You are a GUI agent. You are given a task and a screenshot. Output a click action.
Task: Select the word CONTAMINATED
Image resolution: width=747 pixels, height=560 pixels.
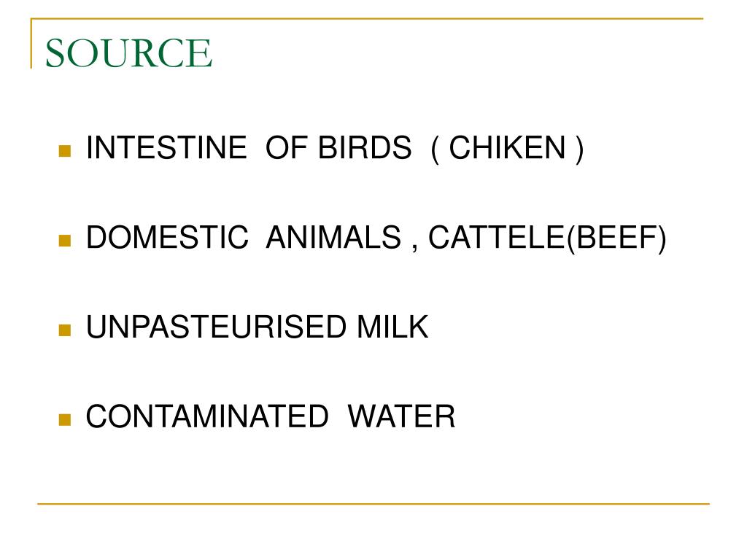coord(207,417)
